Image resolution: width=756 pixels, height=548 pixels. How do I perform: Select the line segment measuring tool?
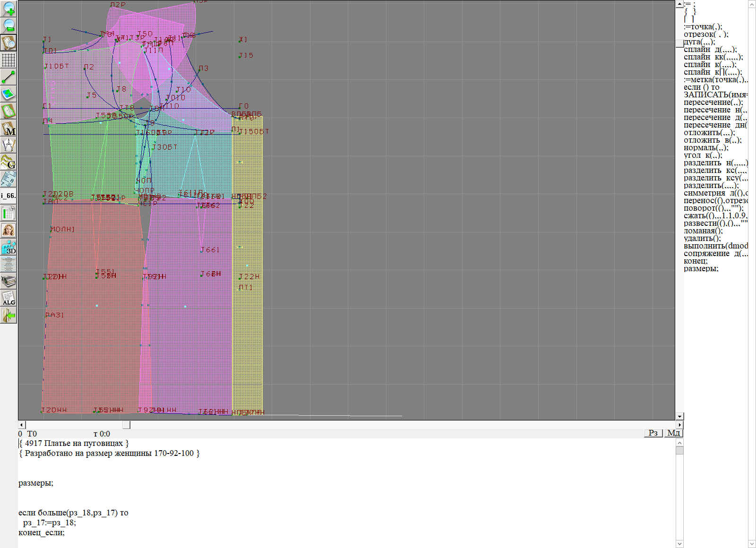[x=9, y=77]
